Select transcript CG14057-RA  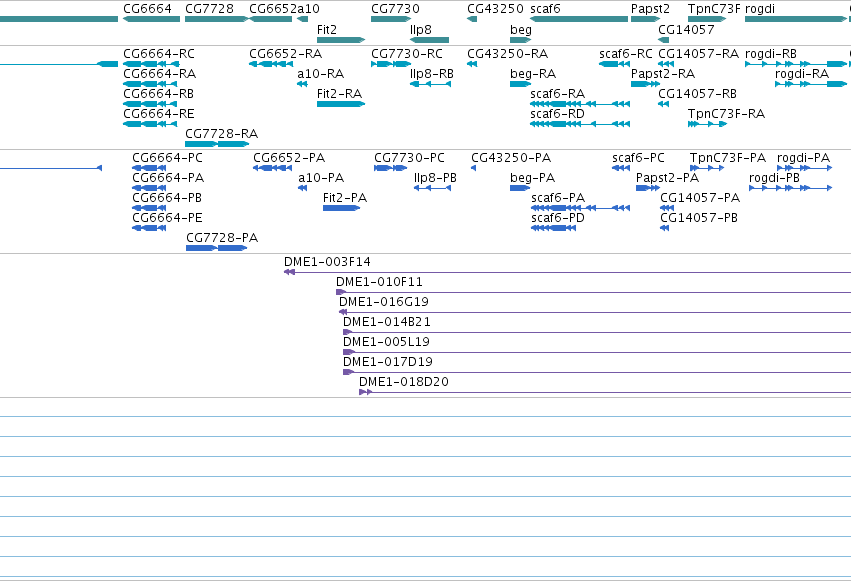coord(666,64)
